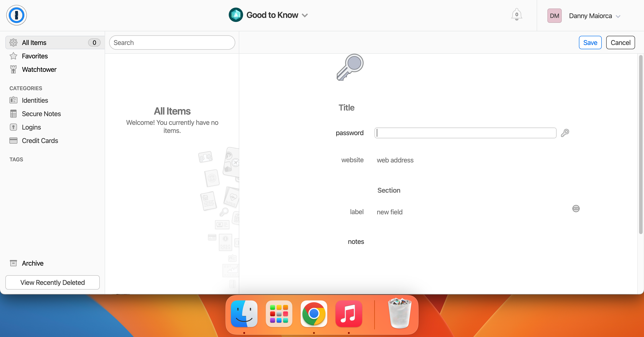
Task: Open the notifications bell
Action: (x=516, y=15)
